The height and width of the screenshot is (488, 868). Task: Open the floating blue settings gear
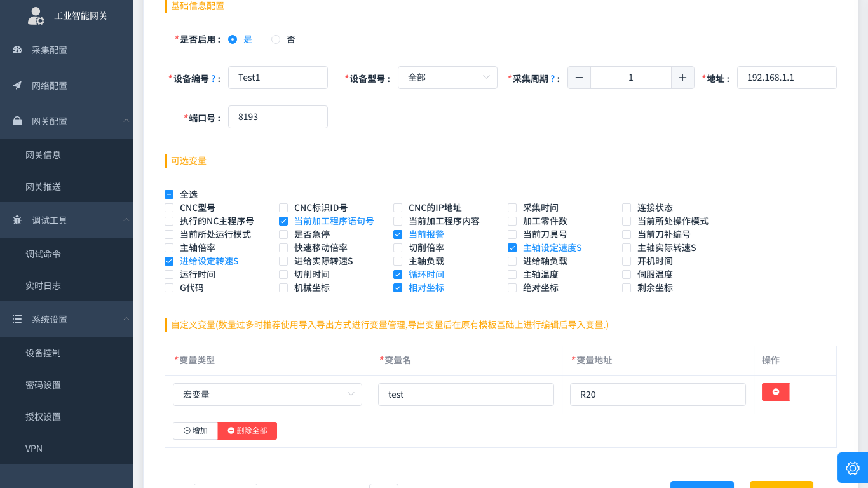pos(853,468)
